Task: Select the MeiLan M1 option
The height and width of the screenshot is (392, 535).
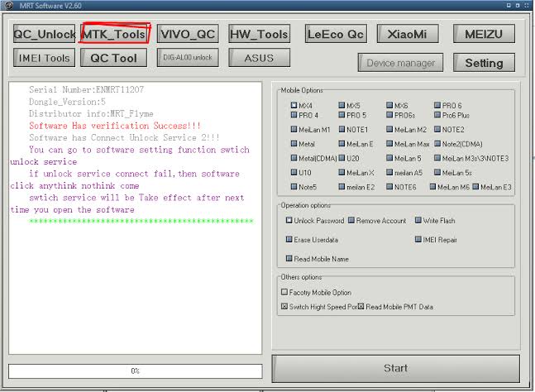Action: click(294, 129)
